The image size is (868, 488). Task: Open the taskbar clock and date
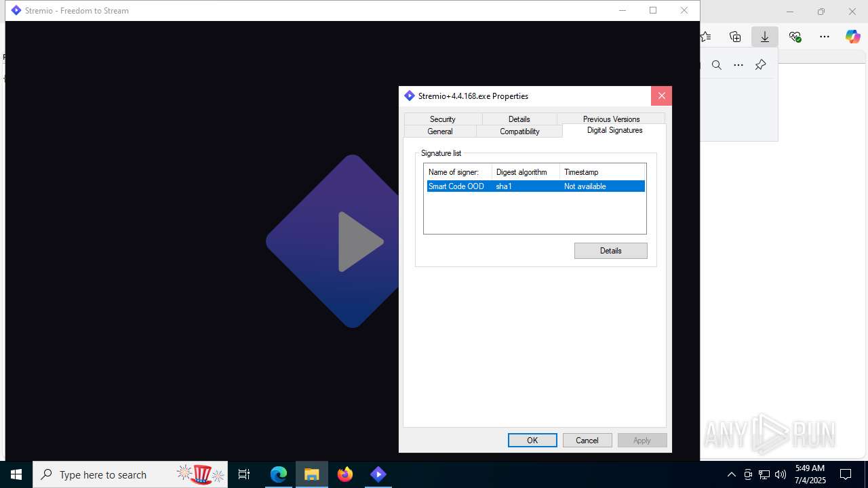tap(810, 474)
